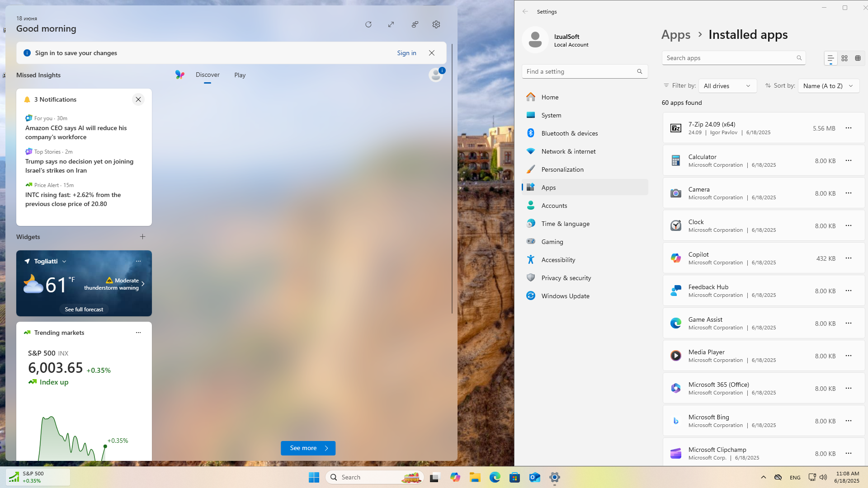Open more options for Feedback Hub
The image size is (868, 488).
849,291
